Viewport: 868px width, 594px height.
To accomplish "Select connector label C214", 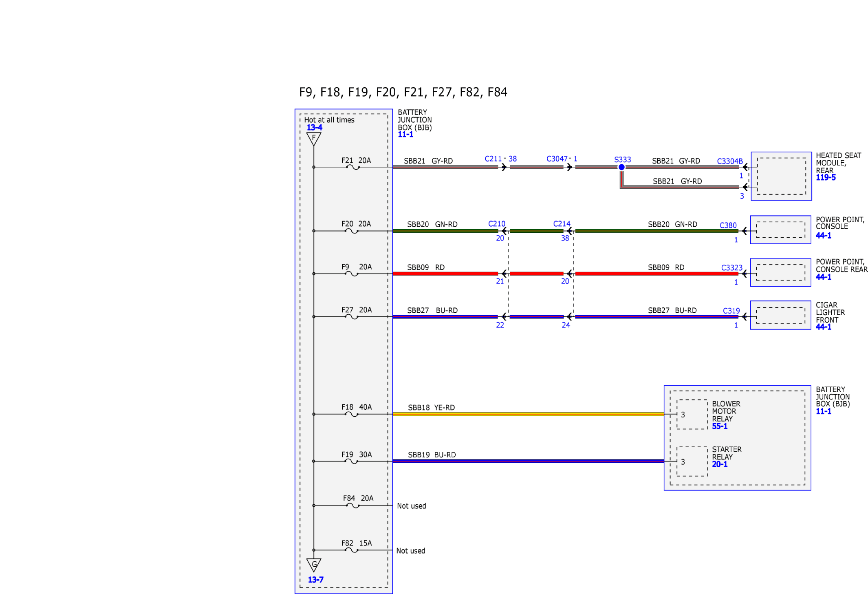I will coord(562,224).
